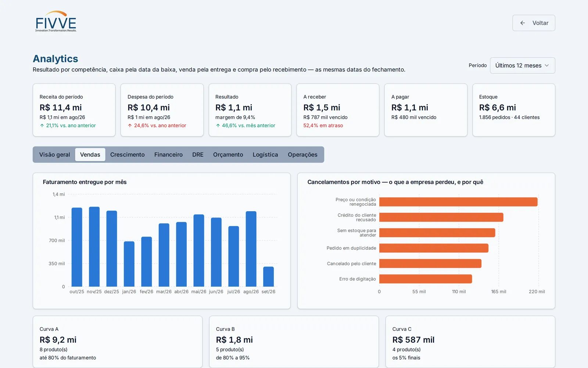
Task: Click the mai/26 bar in revenue chart
Action: click(199, 250)
